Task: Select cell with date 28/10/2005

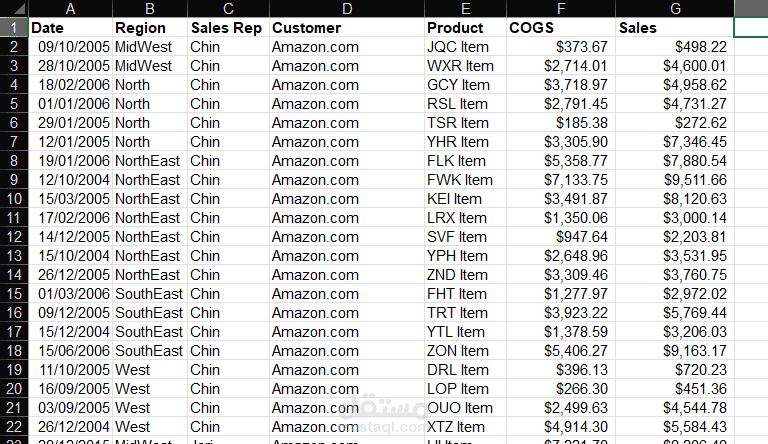Action: point(71,66)
